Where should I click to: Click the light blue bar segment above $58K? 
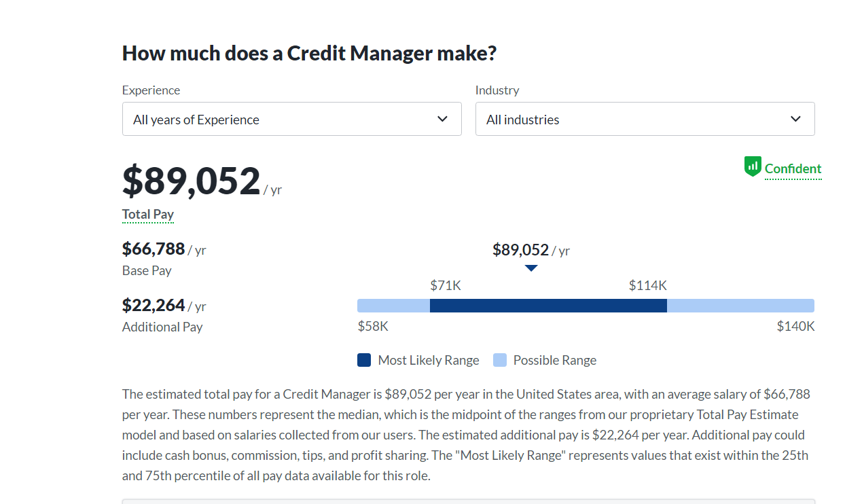pos(393,306)
